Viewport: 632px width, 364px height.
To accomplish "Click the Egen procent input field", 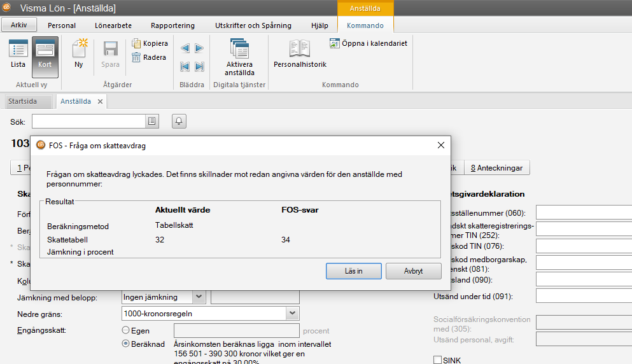I will (x=237, y=330).
